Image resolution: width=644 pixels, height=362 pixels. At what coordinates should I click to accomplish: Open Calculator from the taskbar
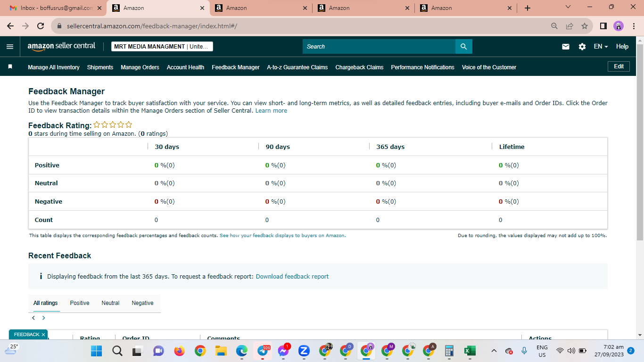tap(449, 351)
